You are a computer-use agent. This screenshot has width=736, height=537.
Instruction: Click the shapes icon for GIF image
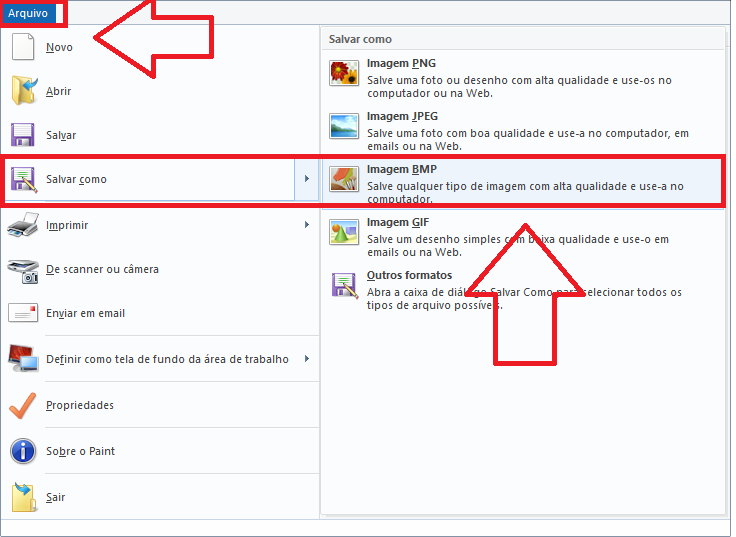[x=344, y=232]
